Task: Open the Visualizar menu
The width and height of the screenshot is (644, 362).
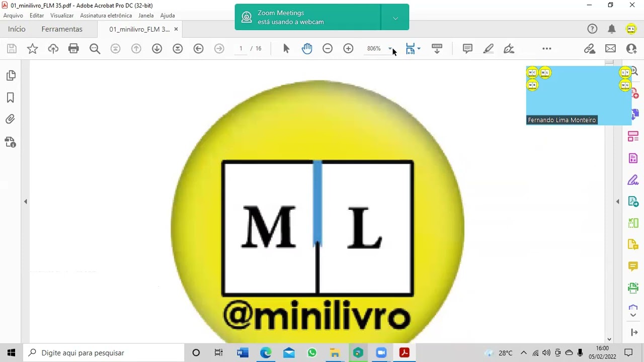Action: [x=62, y=16]
